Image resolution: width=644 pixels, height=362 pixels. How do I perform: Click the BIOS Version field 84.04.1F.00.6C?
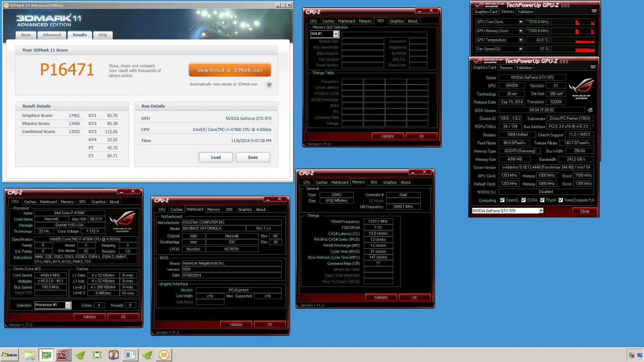(542, 110)
